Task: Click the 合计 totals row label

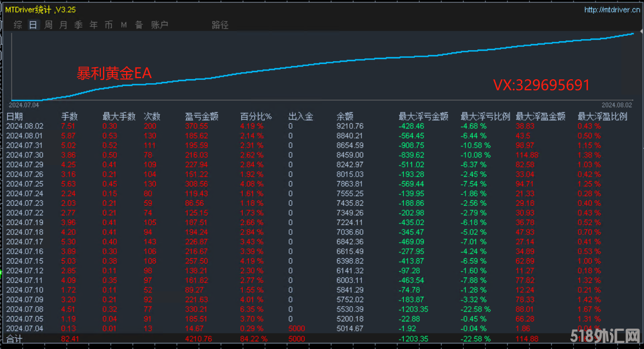Action: (14, 339)
